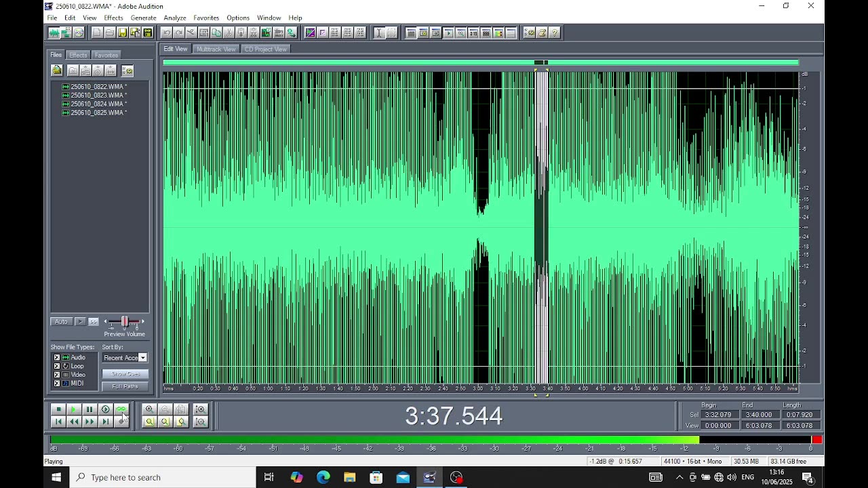Image resolution: width=868 pixels, height=488 pixels.
Task: Open Microsoft Edge from taskbar
Action: [x=323, y=477]
